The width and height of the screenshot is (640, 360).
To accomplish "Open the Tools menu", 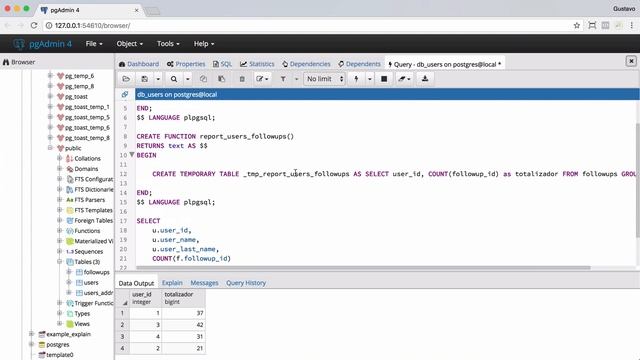I will coord(168,44).
